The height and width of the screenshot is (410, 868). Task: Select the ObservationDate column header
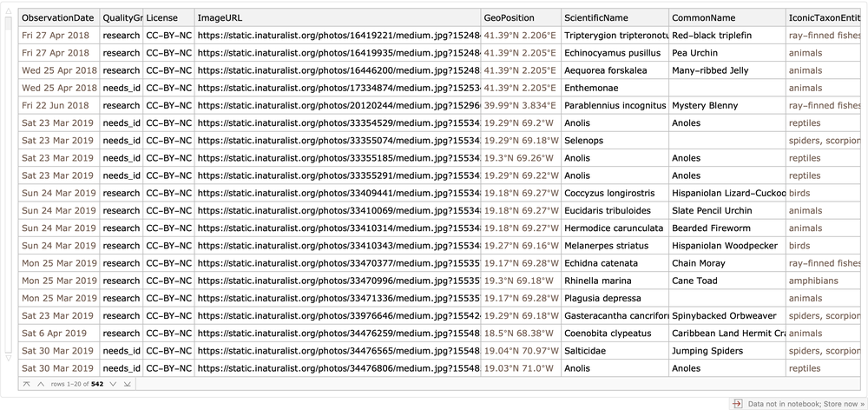(x=58, y=17)
